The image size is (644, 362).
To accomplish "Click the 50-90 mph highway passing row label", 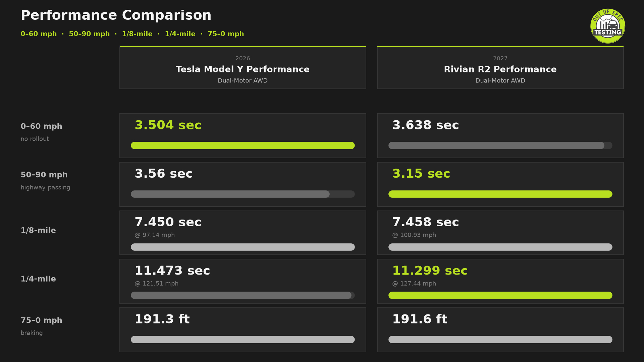I will point(45,181).
